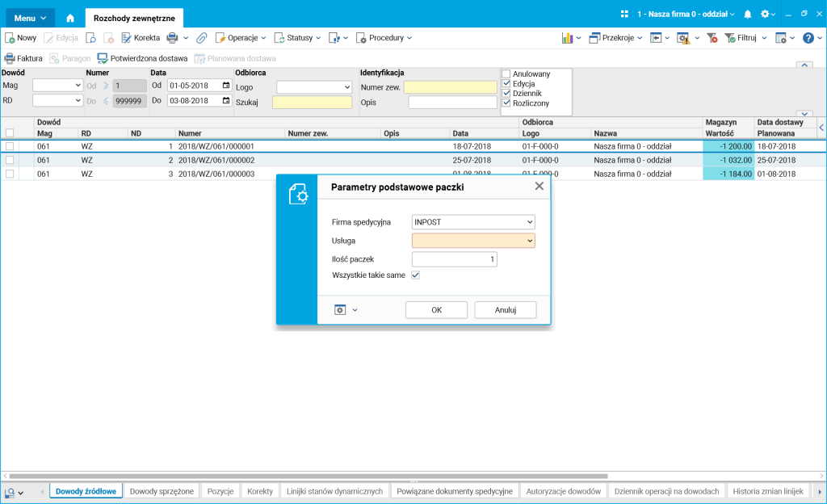Screen dimensions: 827x504
Task: Click the printer icon in toolbar
Action: point(172,38)
